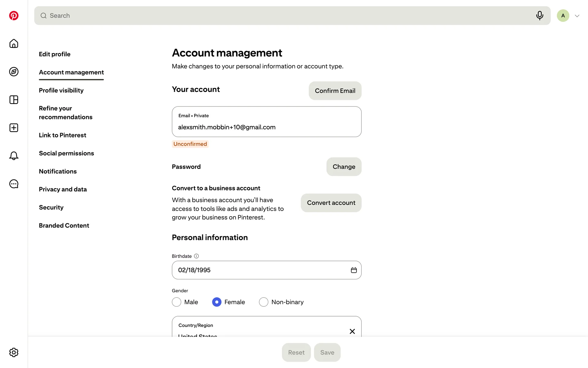Go to Home feed icon

[14, 44]
